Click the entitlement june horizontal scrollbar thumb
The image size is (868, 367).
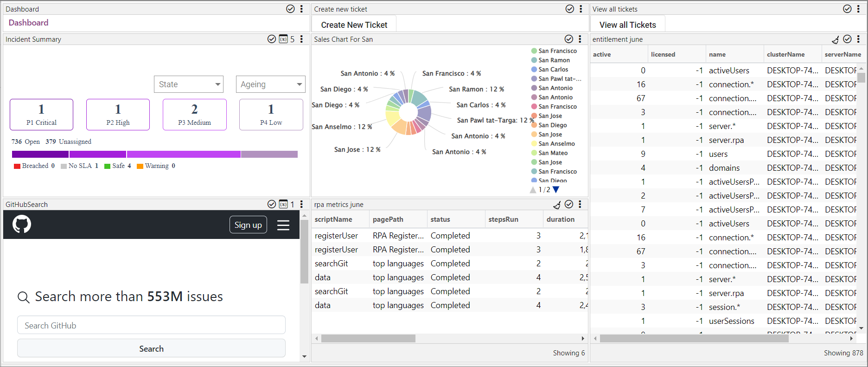click(694, 339)
